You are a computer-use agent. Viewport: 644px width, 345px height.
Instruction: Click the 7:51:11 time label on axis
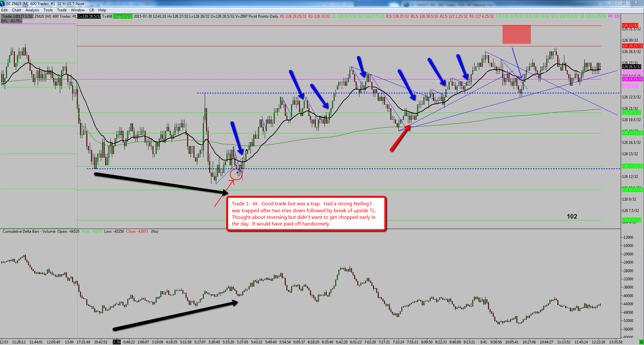click(x=412, y=342)
